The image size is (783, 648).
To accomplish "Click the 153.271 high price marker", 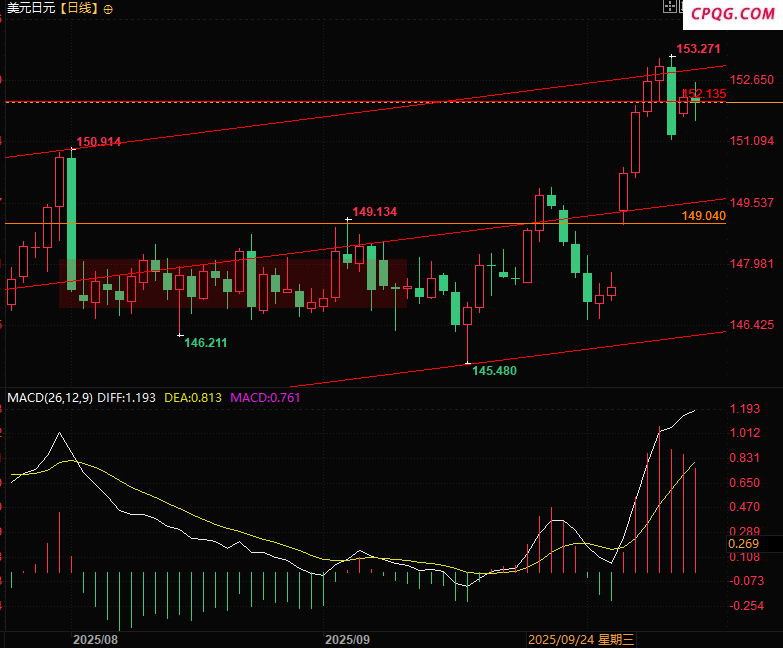I will (x=698, y=49).
